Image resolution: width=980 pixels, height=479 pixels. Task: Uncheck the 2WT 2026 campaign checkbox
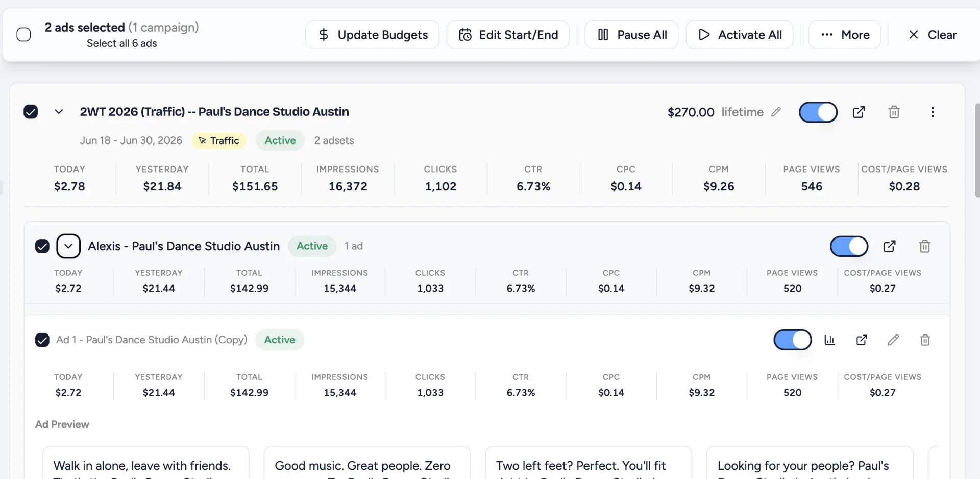(31, 112)
